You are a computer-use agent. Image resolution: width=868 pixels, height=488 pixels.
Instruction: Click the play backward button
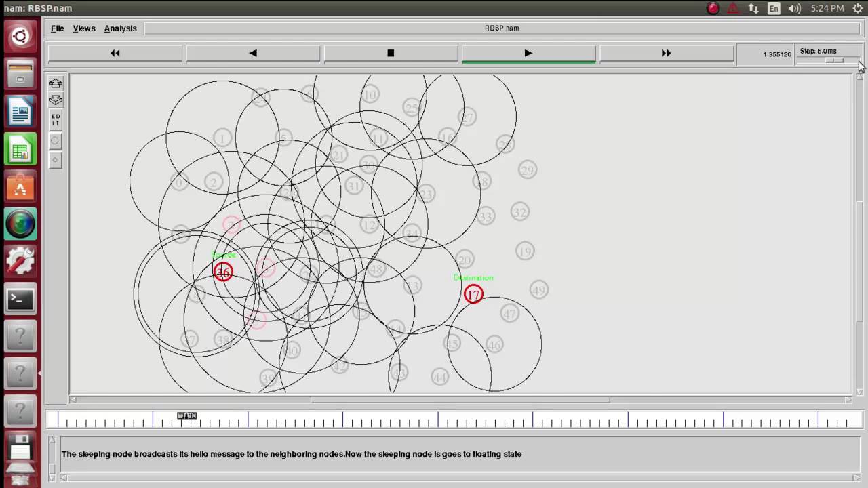(x=253, y=54)
